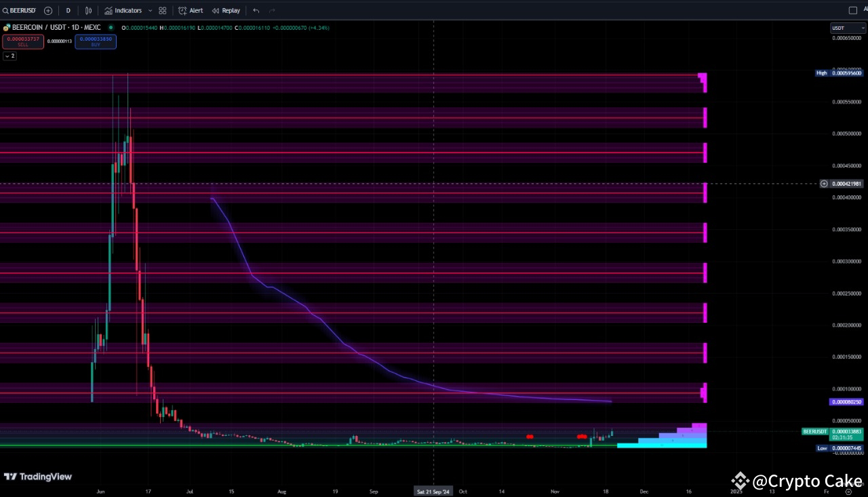This screenshot has width=868, height=497.
Task: Create a new Alert
Action: point(191,10)
